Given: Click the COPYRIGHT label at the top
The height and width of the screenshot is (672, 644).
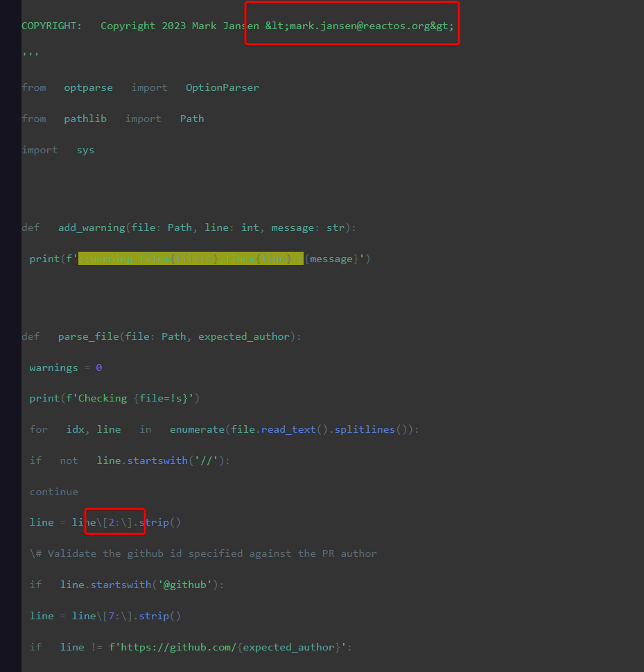Looking at the screenshot, I should 51,25.
